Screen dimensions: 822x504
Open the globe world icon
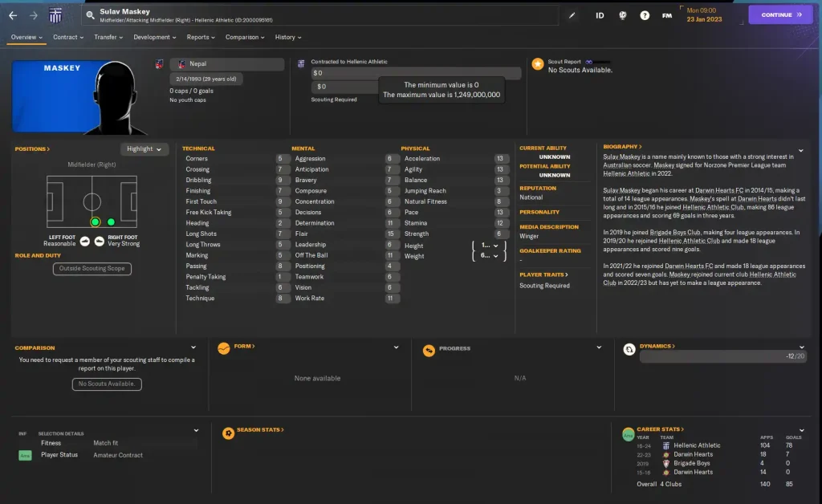(623, 16)
